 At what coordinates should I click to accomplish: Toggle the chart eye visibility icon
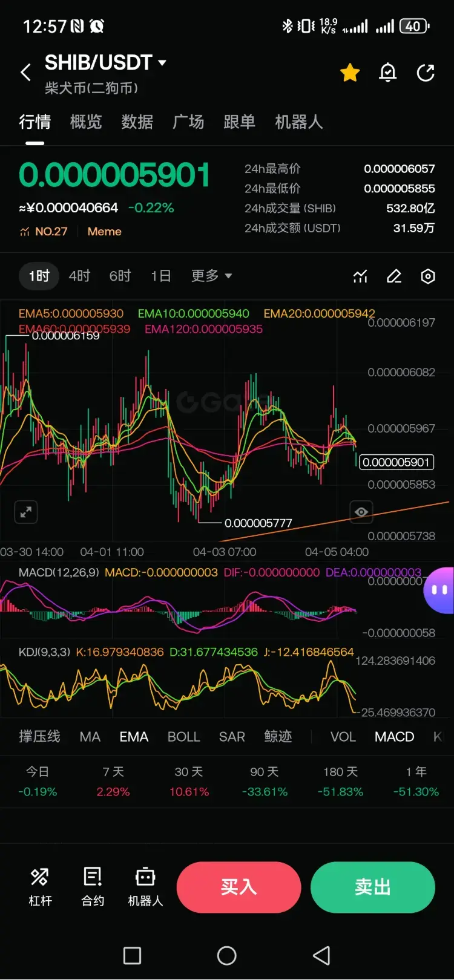click(x=361, y=512)
